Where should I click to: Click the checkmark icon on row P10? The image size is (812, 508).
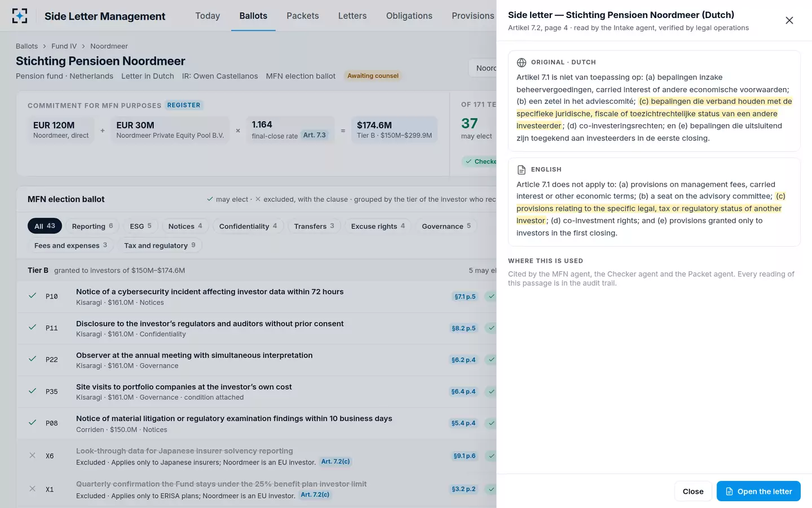pyautogui.click(x=33, y=296)
